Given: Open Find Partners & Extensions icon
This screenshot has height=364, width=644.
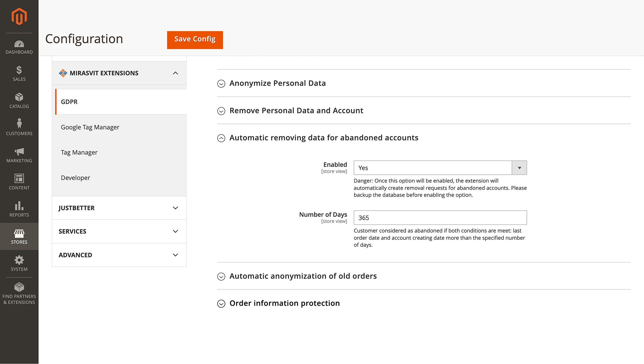Looking at the screenshot, I should click(x=19, y=288).
